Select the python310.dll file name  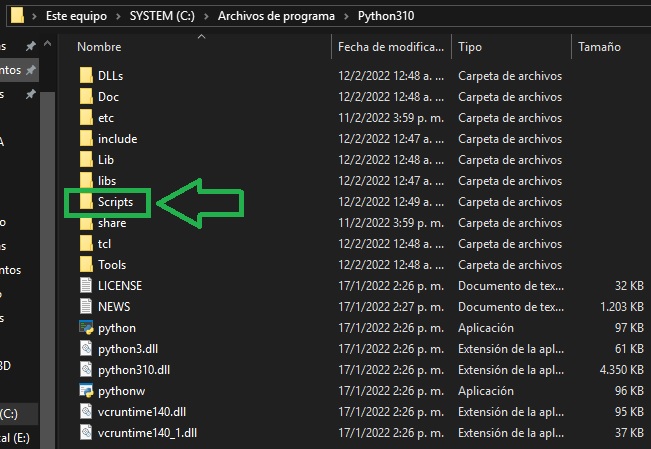pyautogui.click(x=134, y=370)
